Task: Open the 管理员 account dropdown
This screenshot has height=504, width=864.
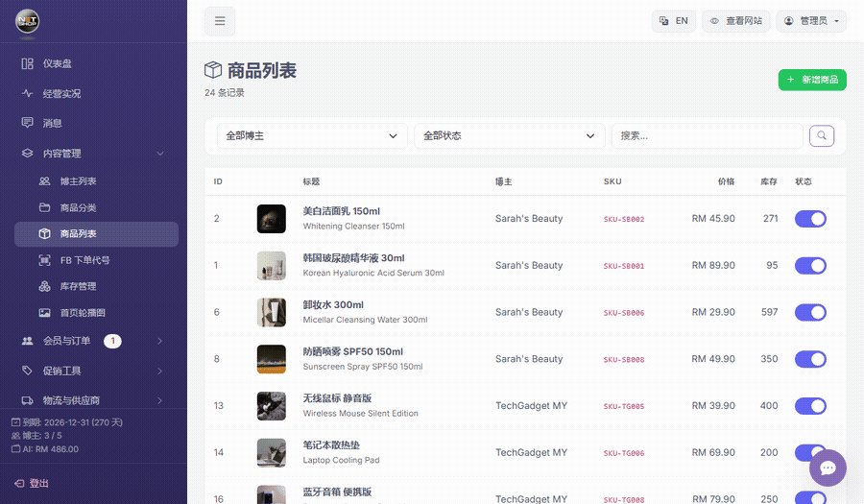Action: click(x=811, y=21)
